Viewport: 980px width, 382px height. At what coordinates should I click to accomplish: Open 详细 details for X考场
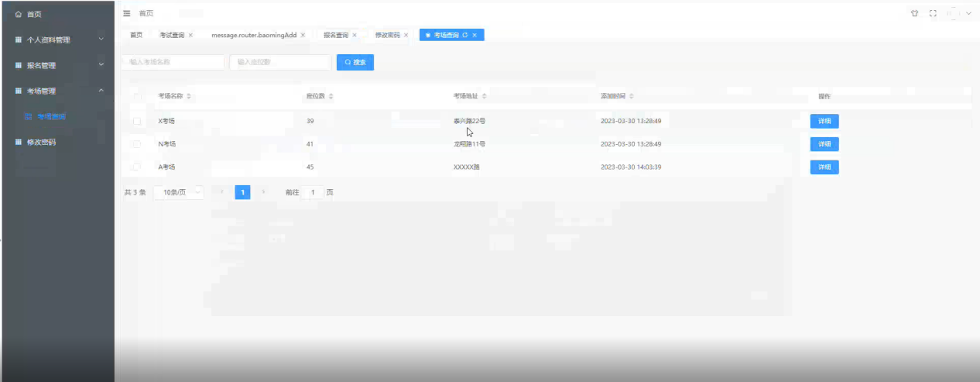[824, 121]
